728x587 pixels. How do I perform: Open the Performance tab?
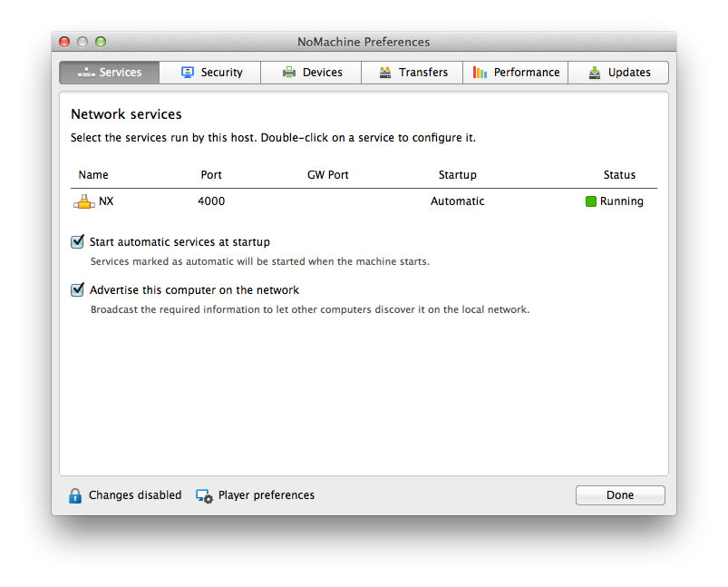[x=515, y=73]
